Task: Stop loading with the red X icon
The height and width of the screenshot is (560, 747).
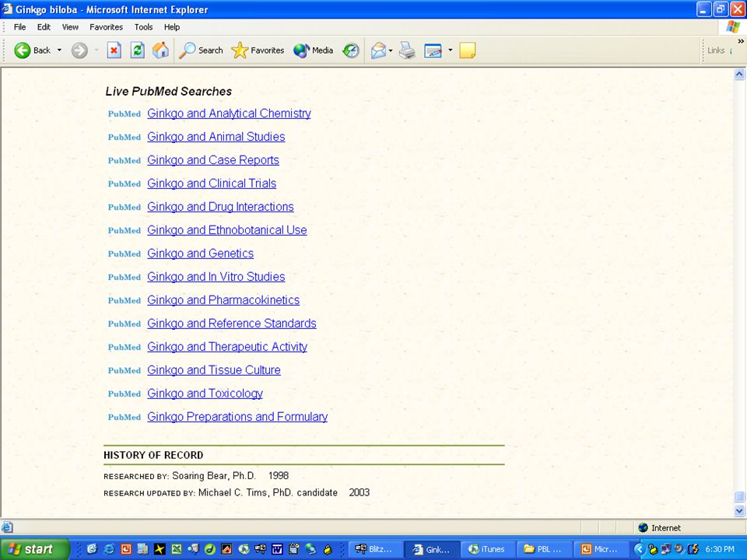Action: pos(114,50)
